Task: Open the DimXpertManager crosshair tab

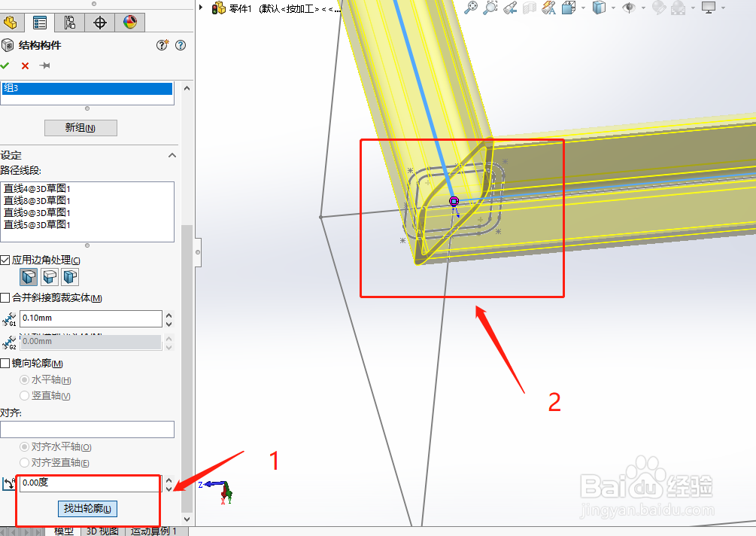Action: 100,22
